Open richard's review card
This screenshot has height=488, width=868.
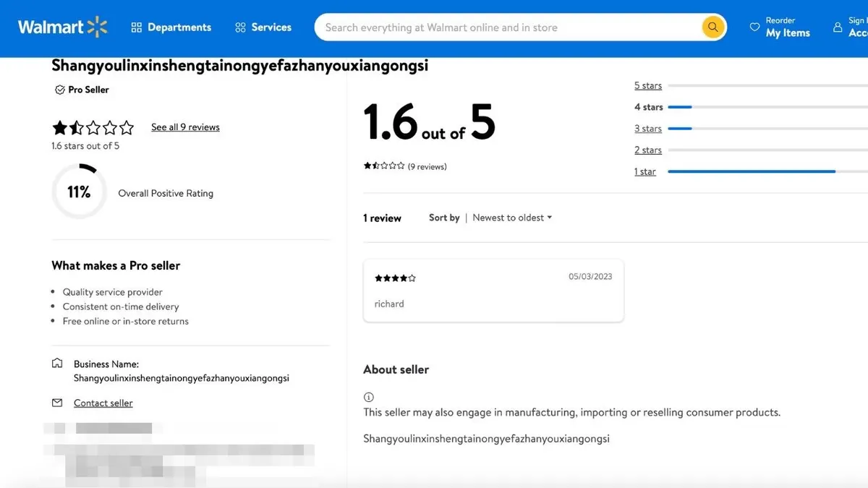pyautogui.click(x=493, y=291)
